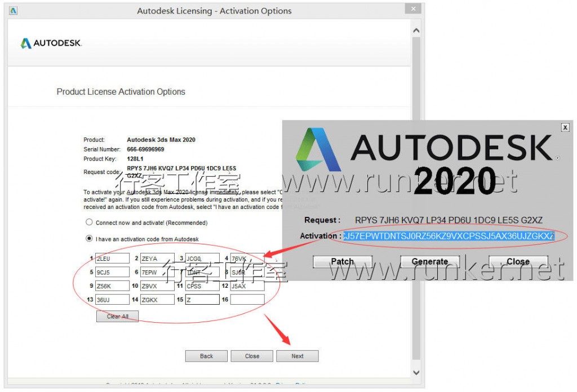Image resolution: width=577 pixels, height=392 pixels.
Task: Click activation code field 6 containing 7EPW
Action: click(x=158, y=272)
